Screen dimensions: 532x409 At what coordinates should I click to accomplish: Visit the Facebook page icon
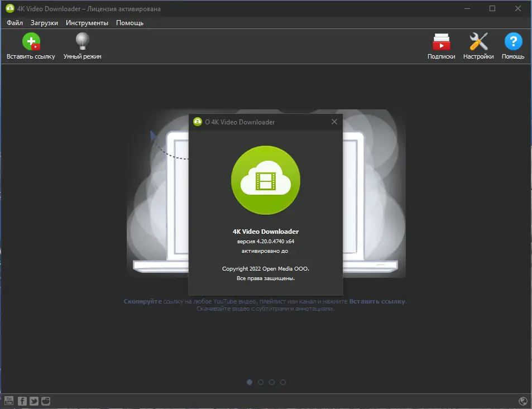(22, 401)
